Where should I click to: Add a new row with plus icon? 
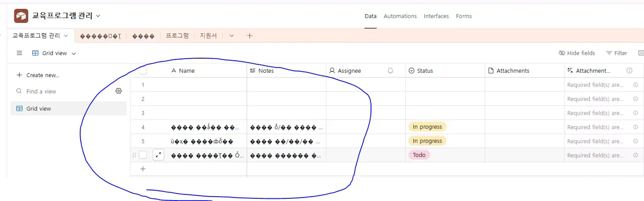(x=143, y=169)
